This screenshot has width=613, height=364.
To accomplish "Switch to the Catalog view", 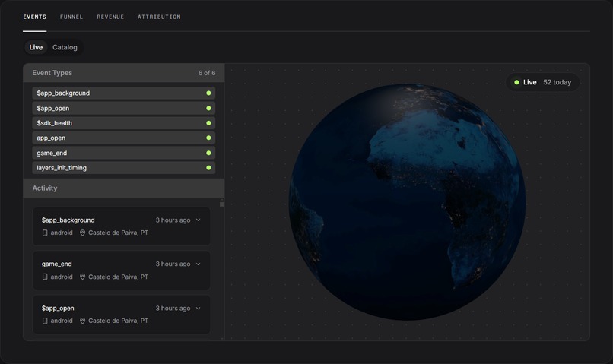I will 65,47.
